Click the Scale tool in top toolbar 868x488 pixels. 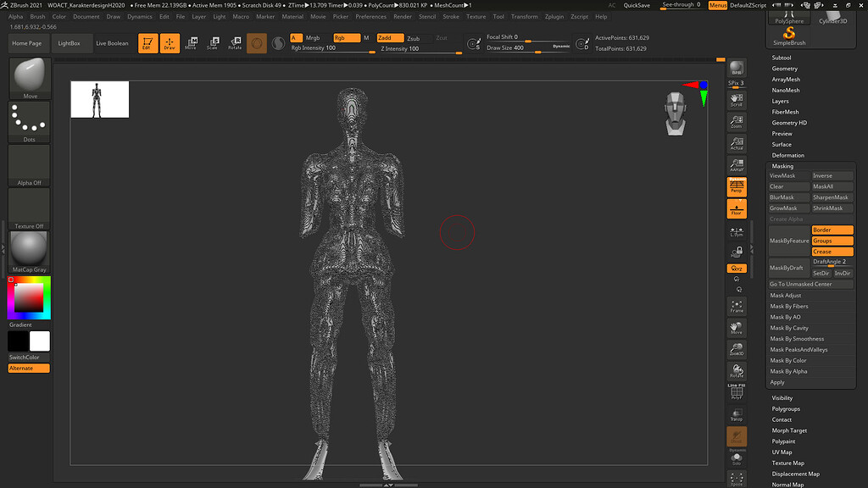pos(213,43)
